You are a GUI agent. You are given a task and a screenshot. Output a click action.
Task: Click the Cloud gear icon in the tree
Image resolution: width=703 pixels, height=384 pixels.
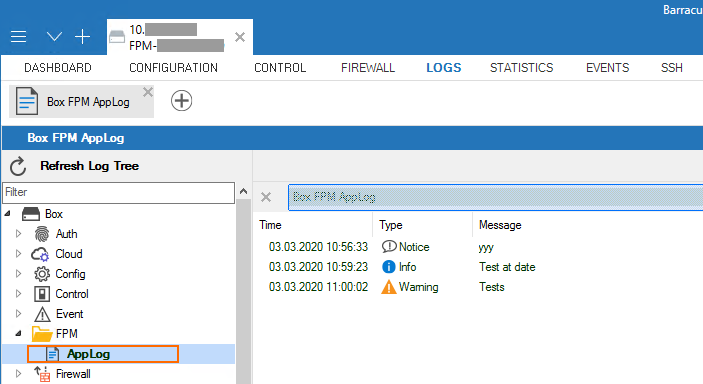[40, 254]
